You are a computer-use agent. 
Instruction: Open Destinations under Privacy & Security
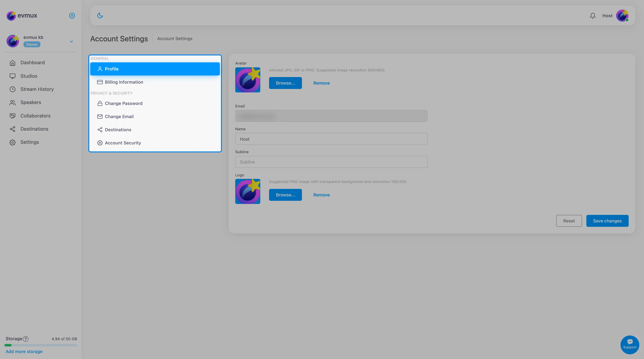(155, 130)
